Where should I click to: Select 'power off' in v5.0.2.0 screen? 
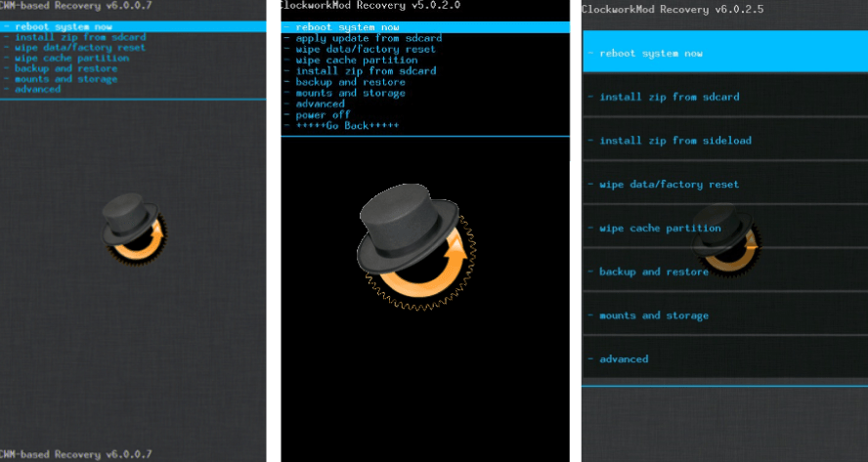(x=323, y=115)
